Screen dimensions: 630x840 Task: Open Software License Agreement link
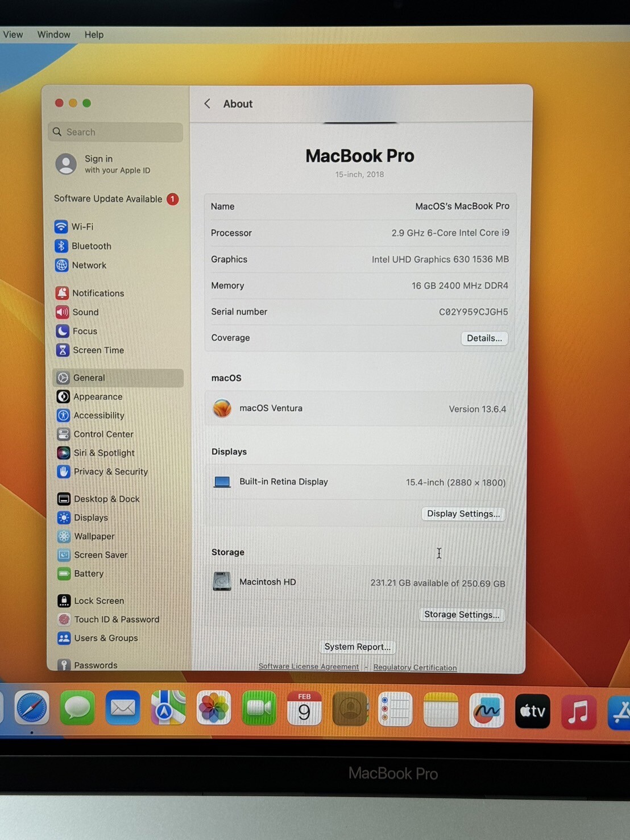click(309, 667)
